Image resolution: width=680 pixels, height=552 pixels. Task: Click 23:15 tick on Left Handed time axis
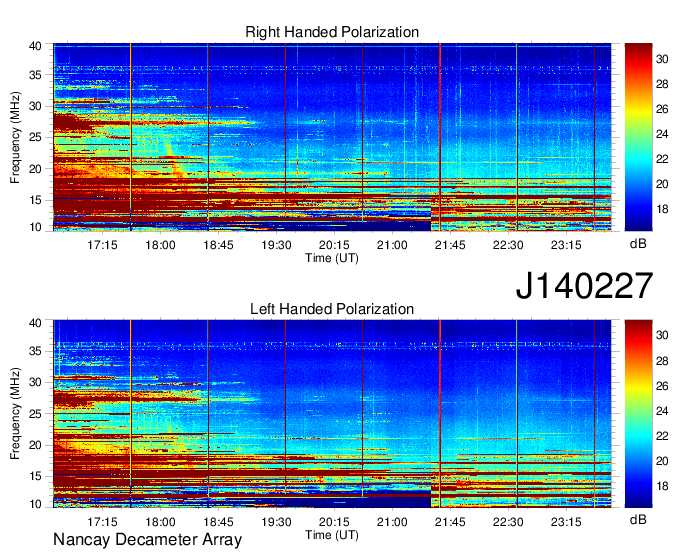pyautogui.click(x=566, y=522)
